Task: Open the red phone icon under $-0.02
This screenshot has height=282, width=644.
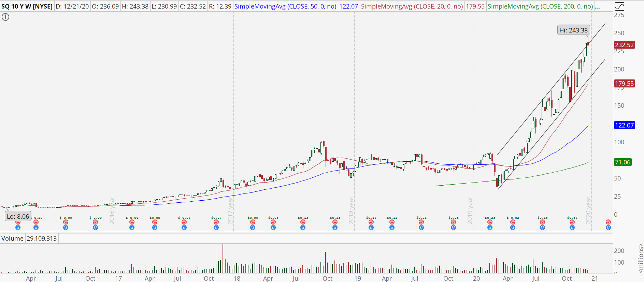Action: point(513,222)
